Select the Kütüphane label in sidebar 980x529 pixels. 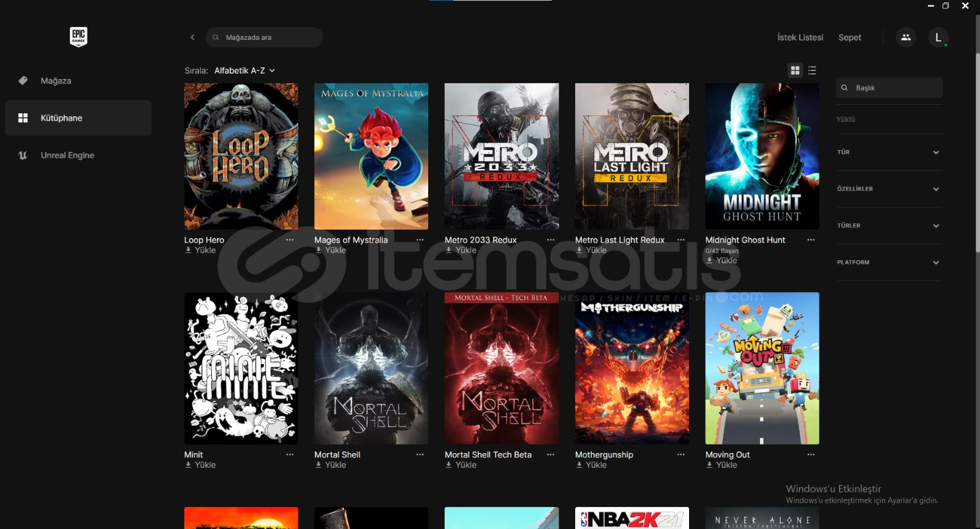tap(61, 118)
